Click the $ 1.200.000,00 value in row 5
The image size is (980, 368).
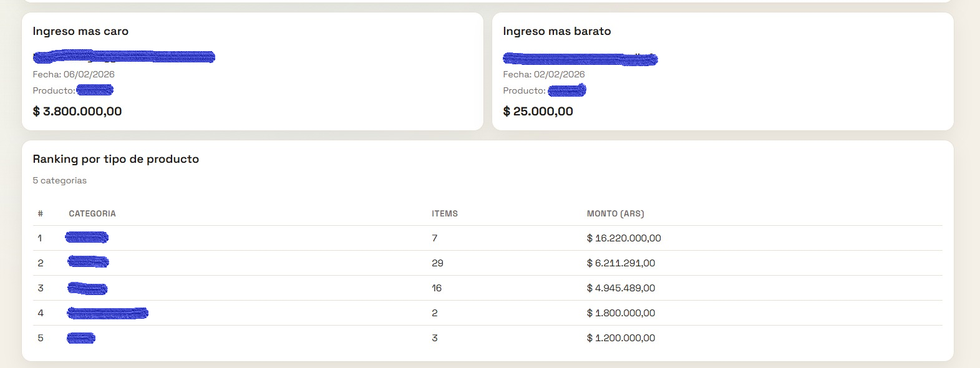coord(620,337)
